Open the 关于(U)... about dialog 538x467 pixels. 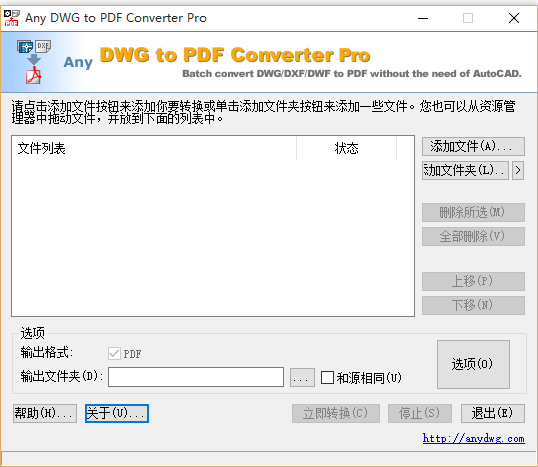point(117,413)
